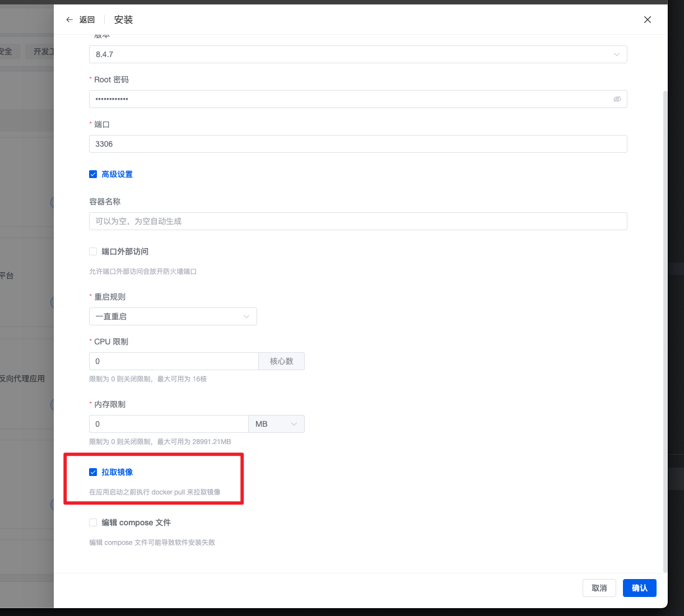Open the MB memory unit dropdown

(x=276, y=424)
